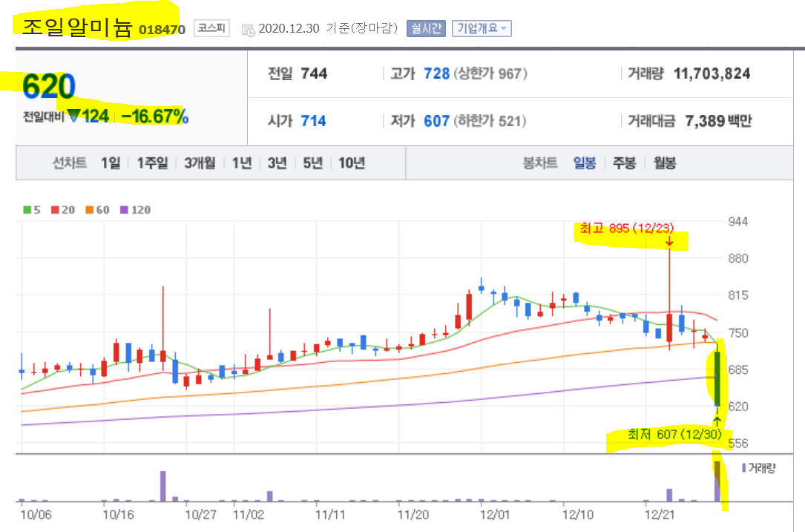Open the 기업개요 company overview dropdown
The width and height of the screenshot is (805, 532).
pos(482,28)
